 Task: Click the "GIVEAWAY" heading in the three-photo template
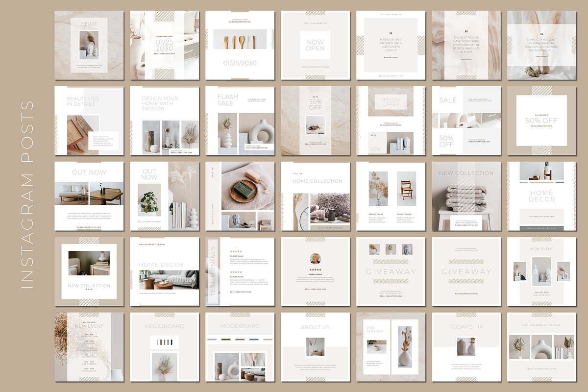pyautogui.click(x=391, y=271)
